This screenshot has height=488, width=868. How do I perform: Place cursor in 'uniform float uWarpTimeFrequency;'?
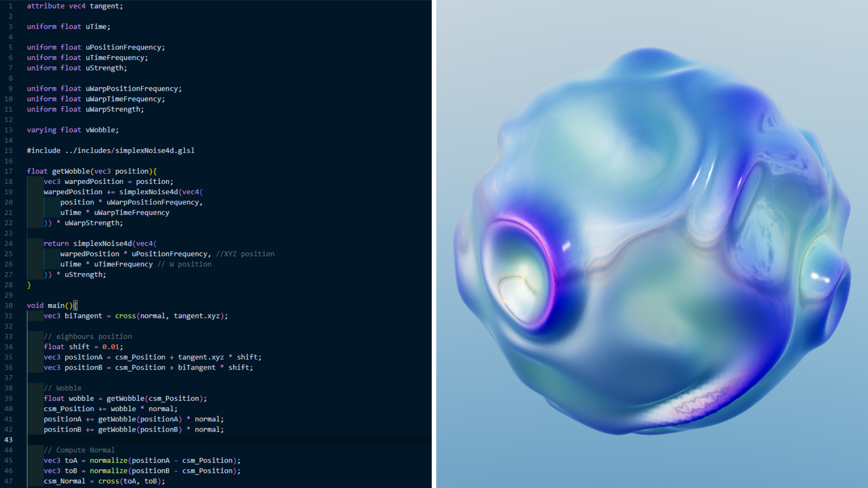tap(96, 99)
